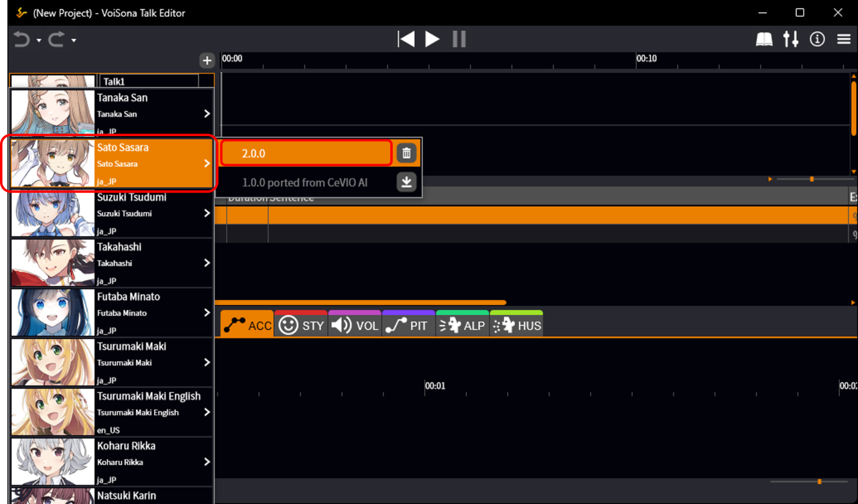Open the dictionary book icon

pos(764,40)
